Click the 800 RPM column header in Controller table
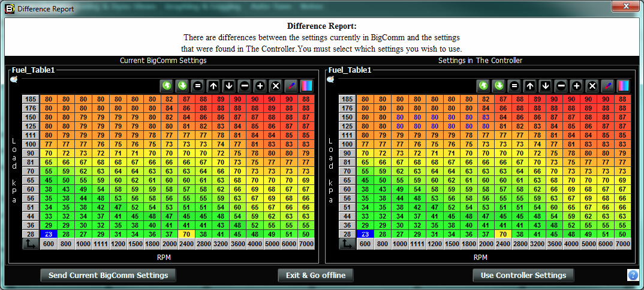 [383, 244]
